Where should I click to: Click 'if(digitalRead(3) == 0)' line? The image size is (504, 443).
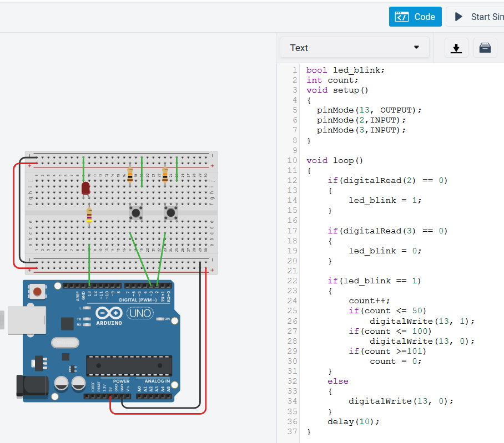pos(387,231)
